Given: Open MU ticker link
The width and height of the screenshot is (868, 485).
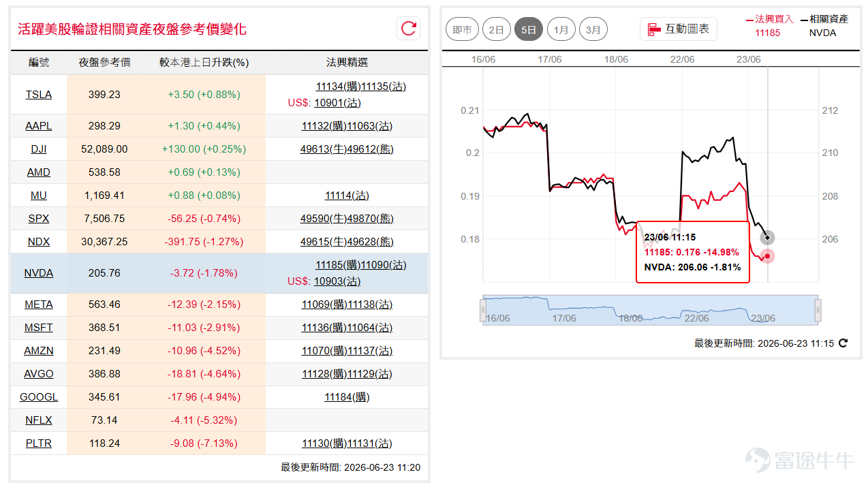Looking at the screenshot, I should coord(39,195).
